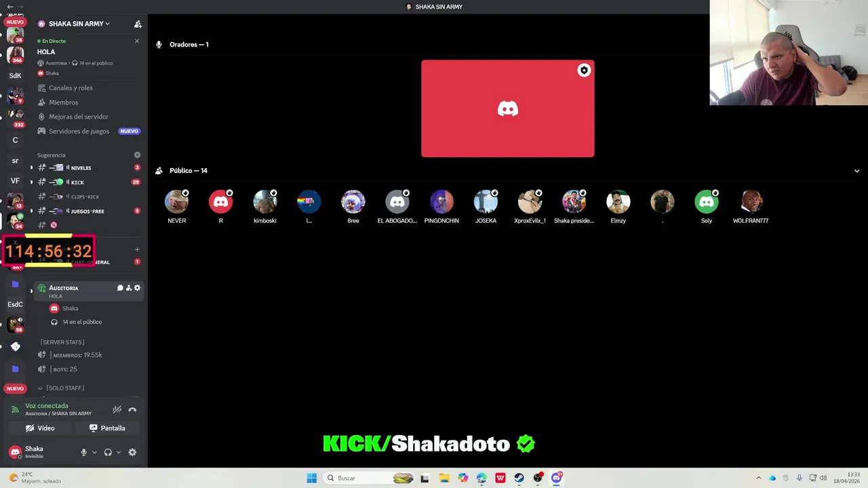
Task: Click invite icon on Auditoria channel
Action: (129, 288)
